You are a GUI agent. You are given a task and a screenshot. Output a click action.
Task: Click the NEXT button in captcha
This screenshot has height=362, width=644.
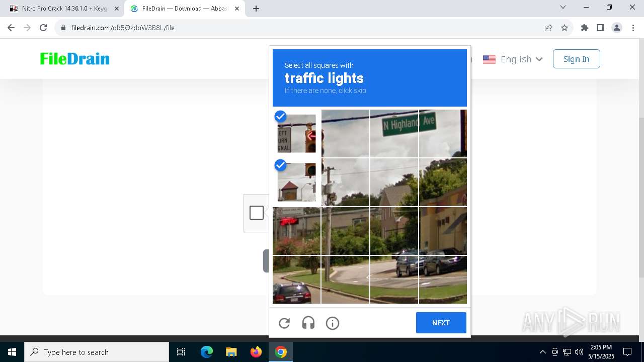[441, 323]
